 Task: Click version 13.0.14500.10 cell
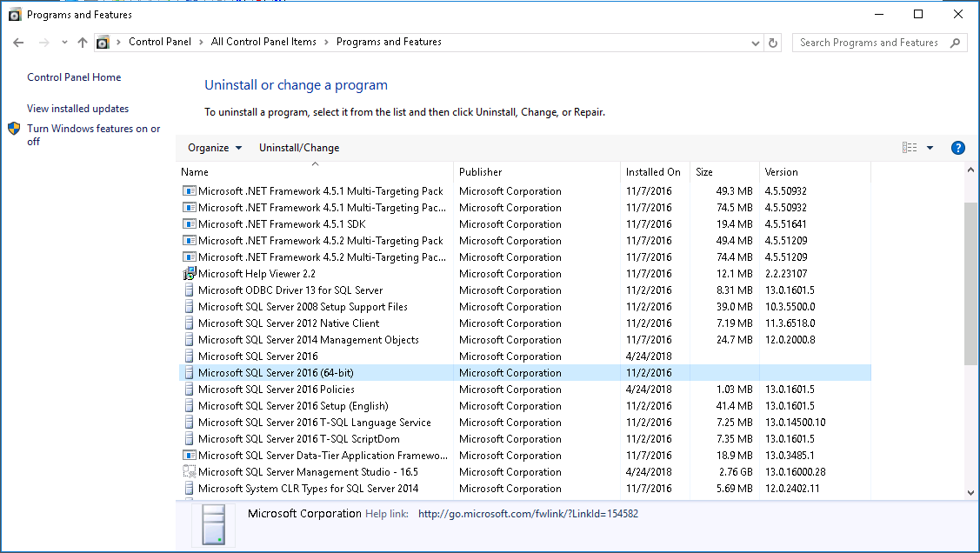(x=795, y=423)
